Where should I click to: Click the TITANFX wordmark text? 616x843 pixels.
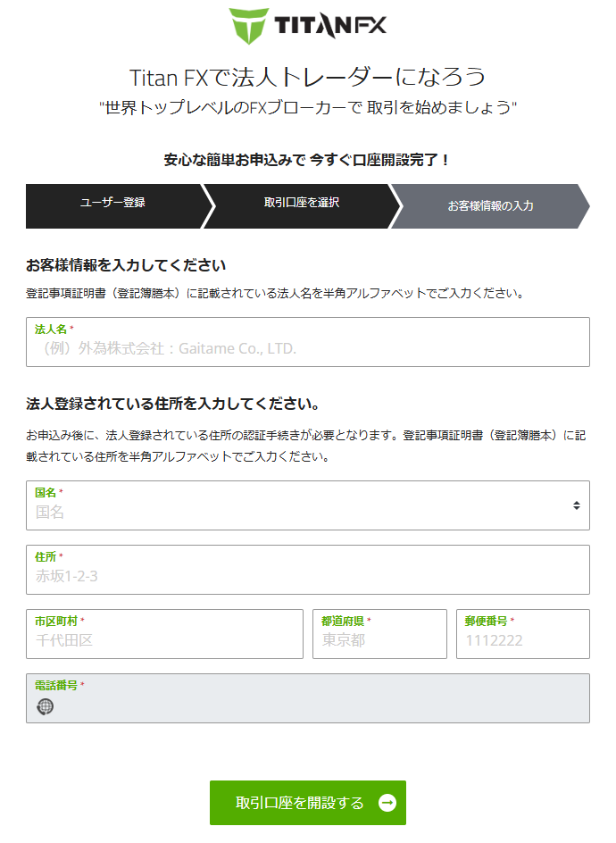click(330, 25)
